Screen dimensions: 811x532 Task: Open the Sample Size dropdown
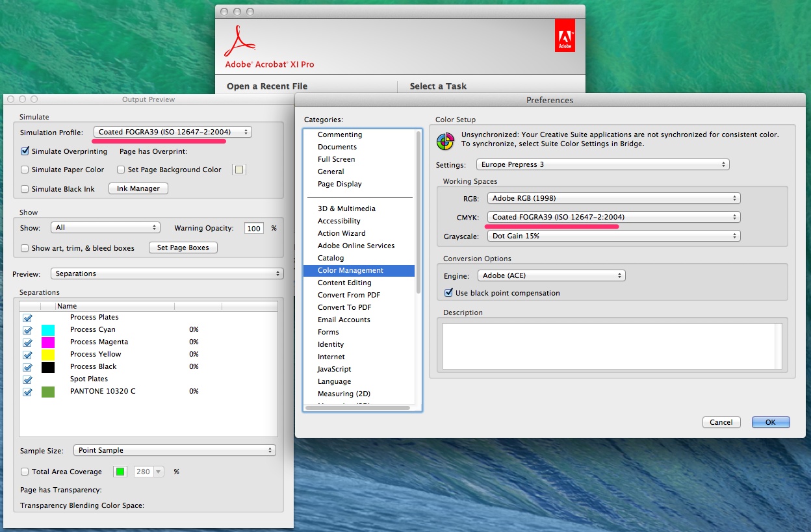tap(174, 450)
